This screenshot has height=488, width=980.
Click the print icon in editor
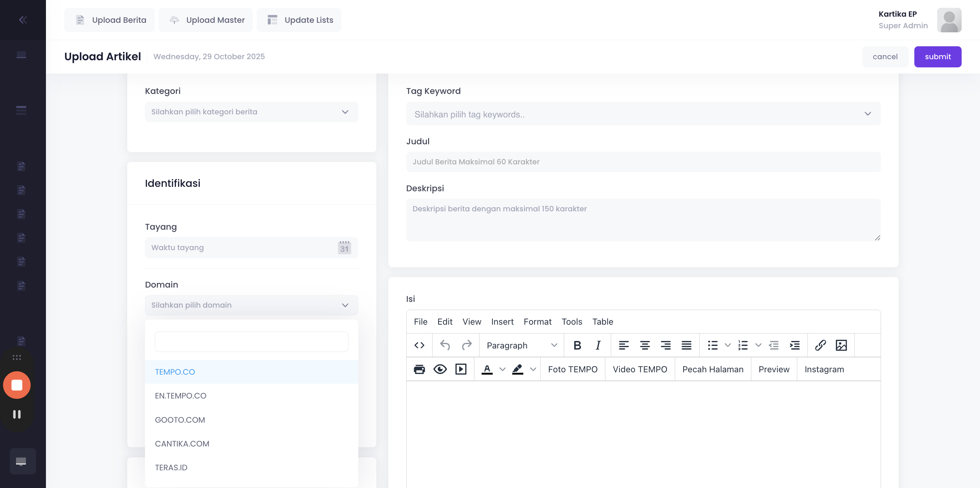(x=419, y=369)
